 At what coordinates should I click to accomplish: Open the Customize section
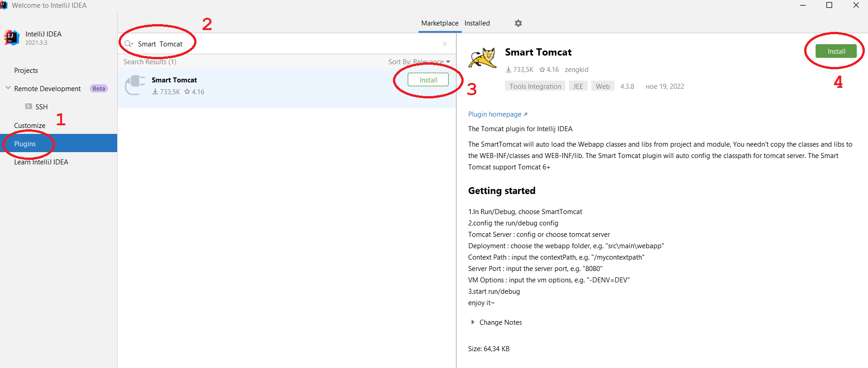coord(30,126)
